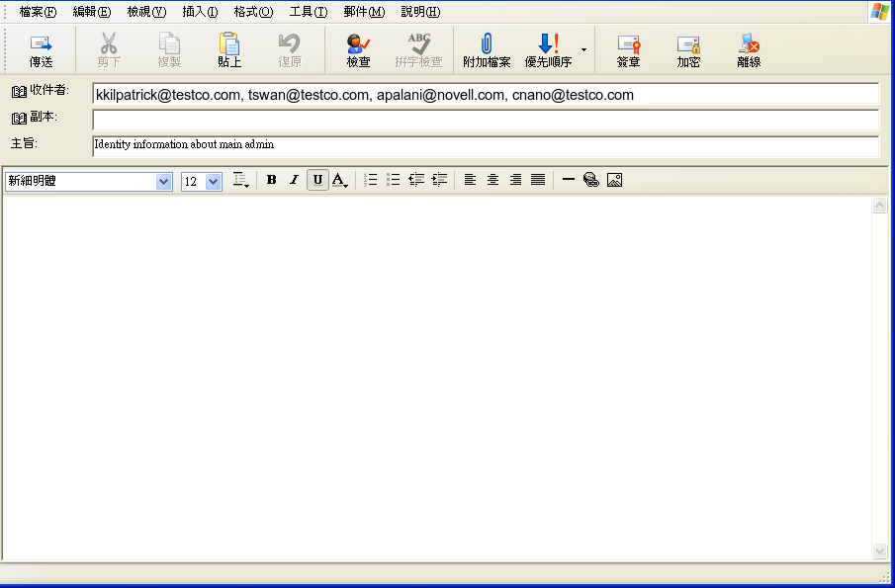Open the 郵件(M) menu
Viewport: 895px width, 588px height.
364,12
